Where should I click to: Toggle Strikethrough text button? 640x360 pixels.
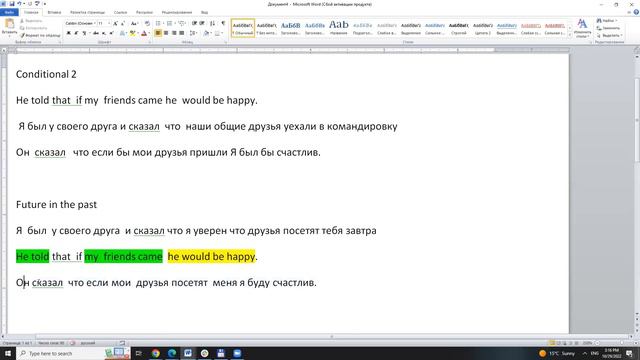[96, 33]
